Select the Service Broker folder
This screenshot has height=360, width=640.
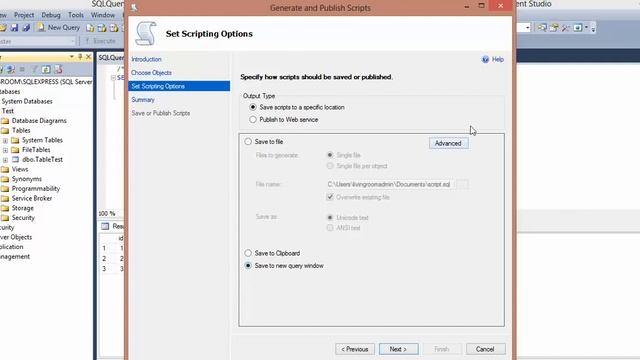(32, 198)
